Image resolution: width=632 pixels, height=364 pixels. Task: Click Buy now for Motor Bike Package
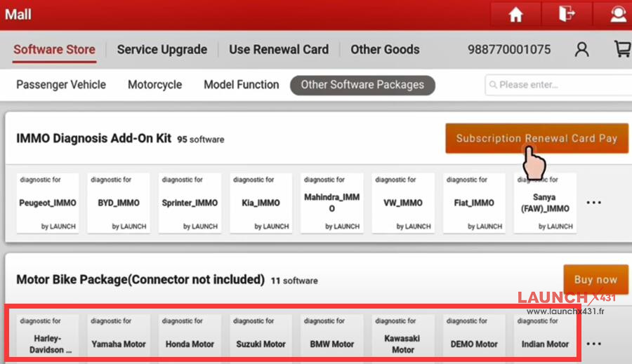[595, 279]
